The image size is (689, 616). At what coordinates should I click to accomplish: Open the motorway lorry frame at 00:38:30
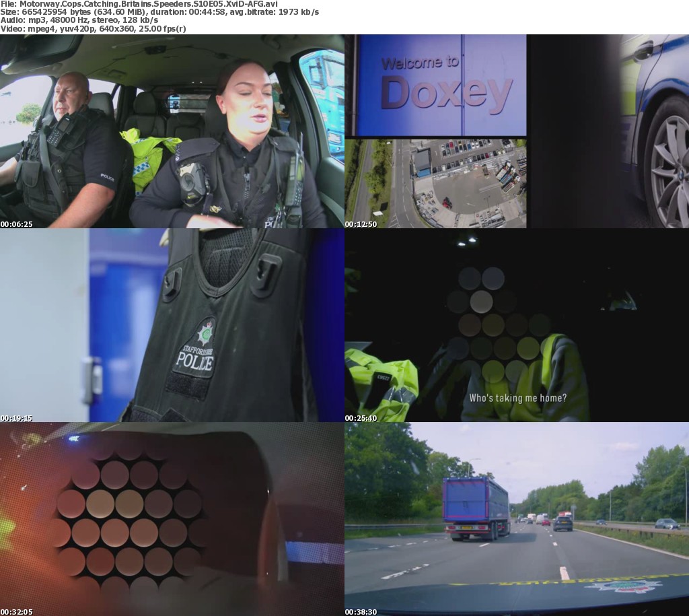click(x=517, y=519)
